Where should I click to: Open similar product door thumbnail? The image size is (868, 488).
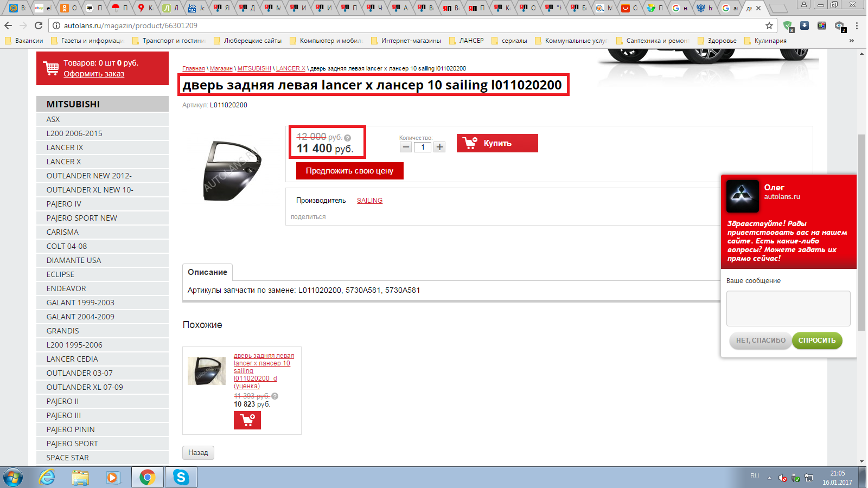pyautogui.click(x=207, y=371)
